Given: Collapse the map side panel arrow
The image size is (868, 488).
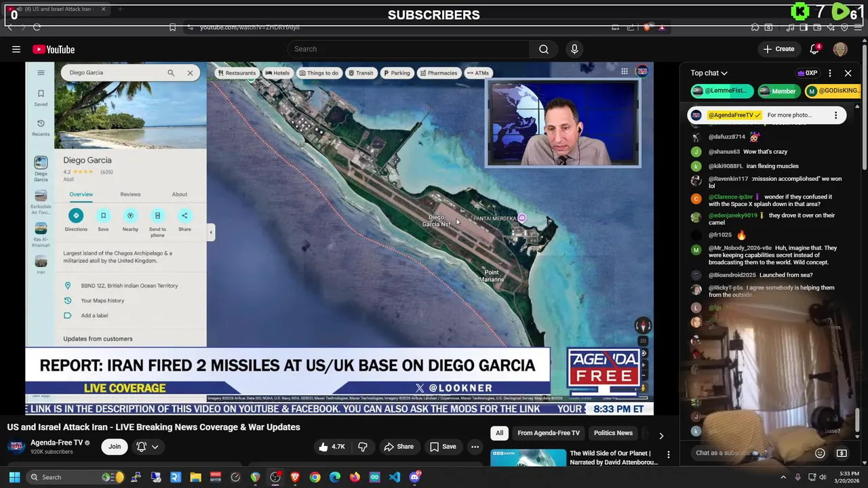Looking at the screenshot, I should [211, 232].
